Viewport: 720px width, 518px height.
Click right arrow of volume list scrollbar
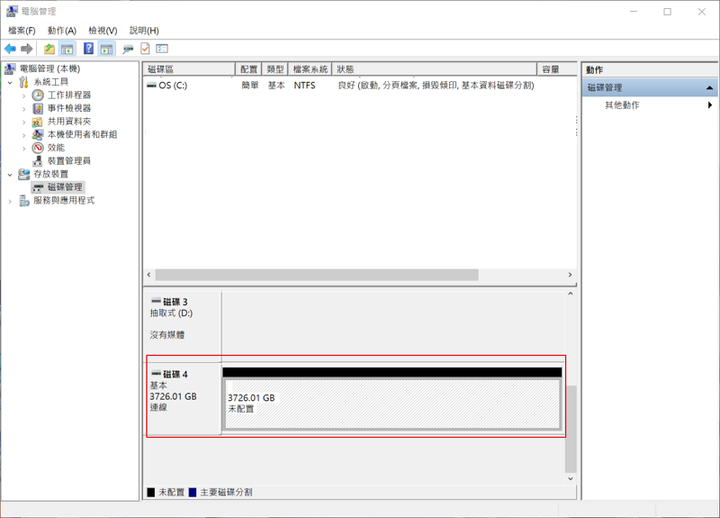click(x=570, y=275)
